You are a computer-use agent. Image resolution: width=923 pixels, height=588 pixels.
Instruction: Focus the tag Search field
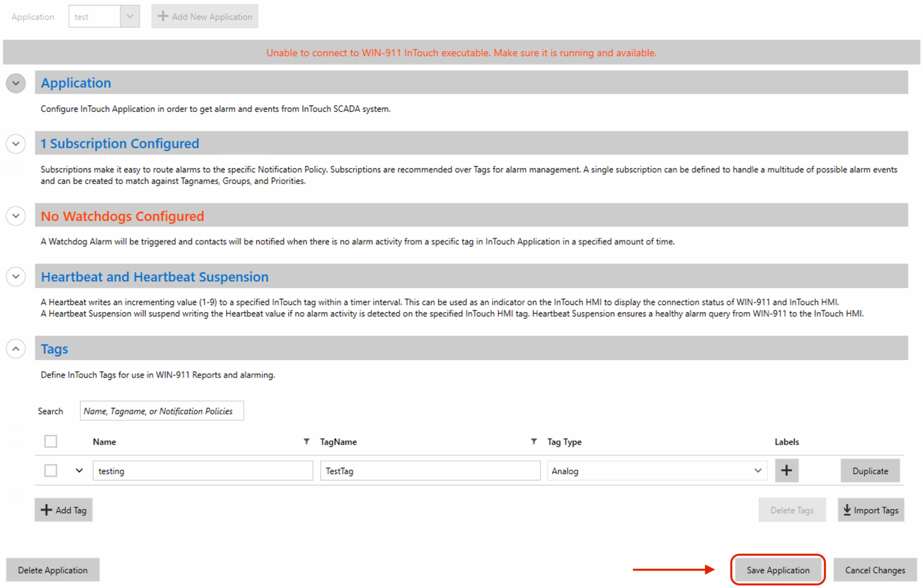pos(162,411)
